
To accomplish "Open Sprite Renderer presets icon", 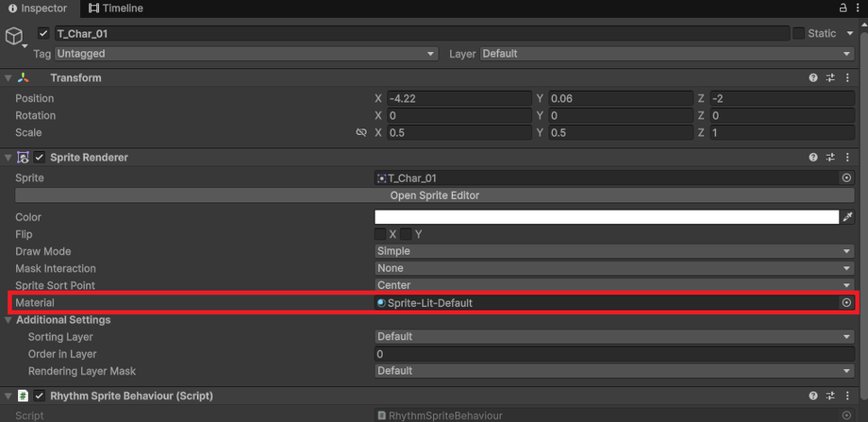I will 830,158.
